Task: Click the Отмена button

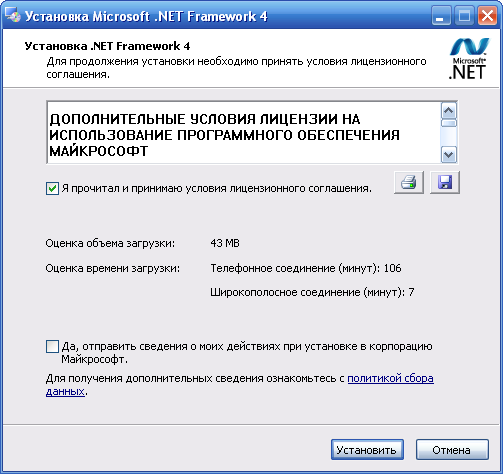Action: coord(452,450)
